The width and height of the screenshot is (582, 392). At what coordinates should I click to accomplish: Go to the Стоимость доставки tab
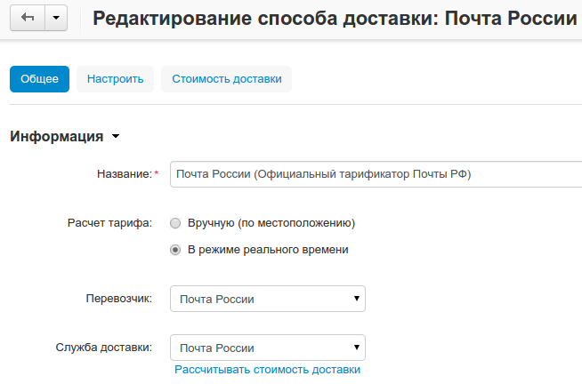226,78
